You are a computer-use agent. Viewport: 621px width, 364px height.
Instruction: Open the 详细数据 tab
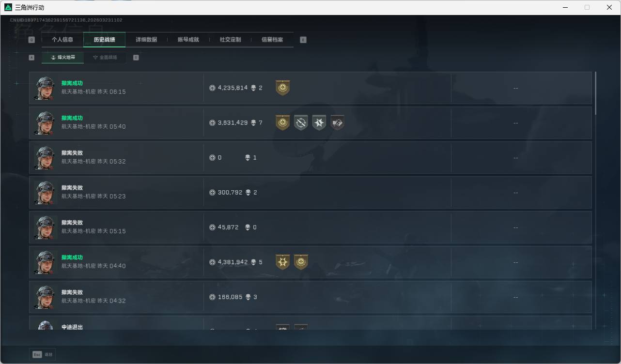click(x=146, y=40)
